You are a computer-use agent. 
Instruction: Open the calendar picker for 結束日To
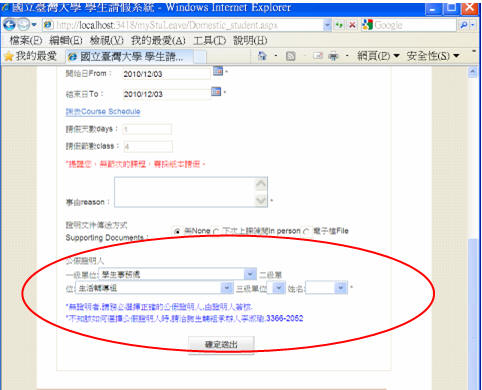pyautogui.click(x=216, y=91)
